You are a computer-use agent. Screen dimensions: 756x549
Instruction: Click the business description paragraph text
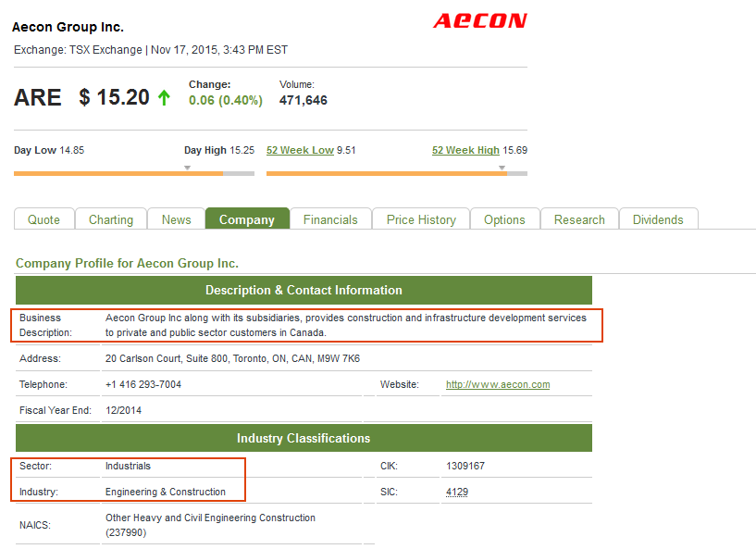pos(346,325)
